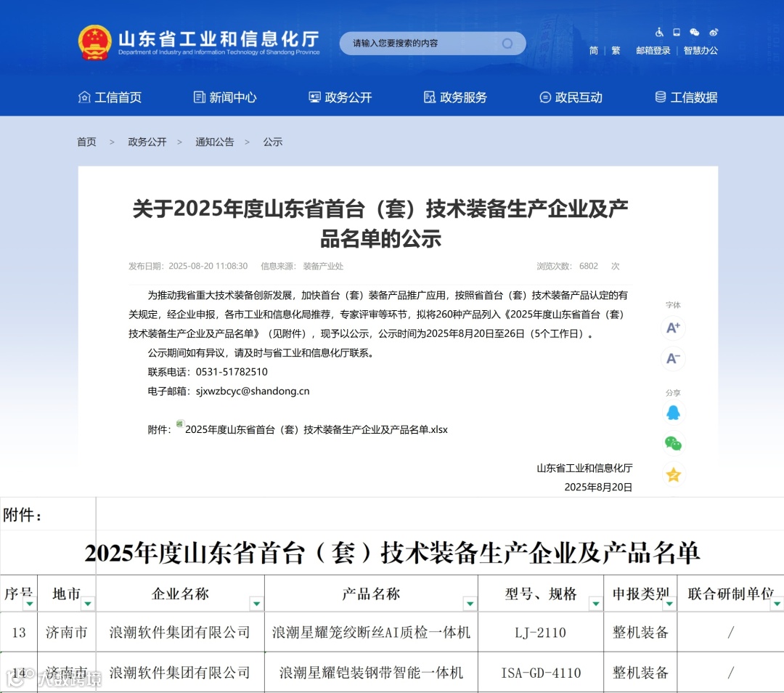The width and height of the screenshot is (784, 693).
Task: Select sequence number cell 13
Action: tap(19, 633)
